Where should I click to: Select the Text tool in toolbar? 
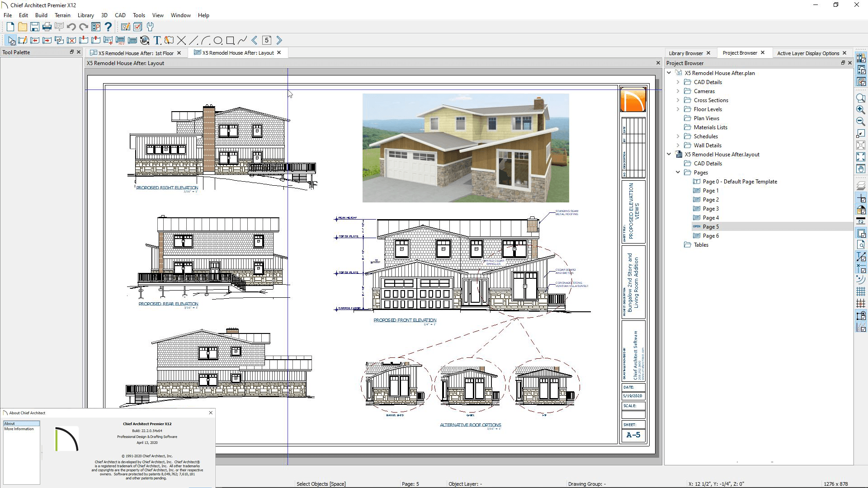click(157, 40)
